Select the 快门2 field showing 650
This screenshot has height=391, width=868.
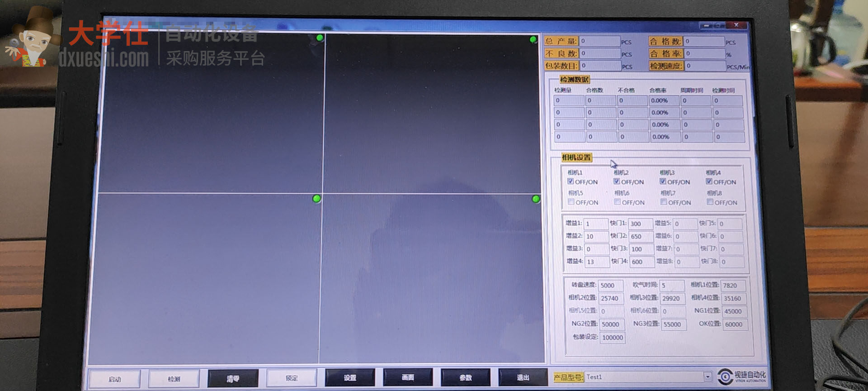click(x=641, y=236)
